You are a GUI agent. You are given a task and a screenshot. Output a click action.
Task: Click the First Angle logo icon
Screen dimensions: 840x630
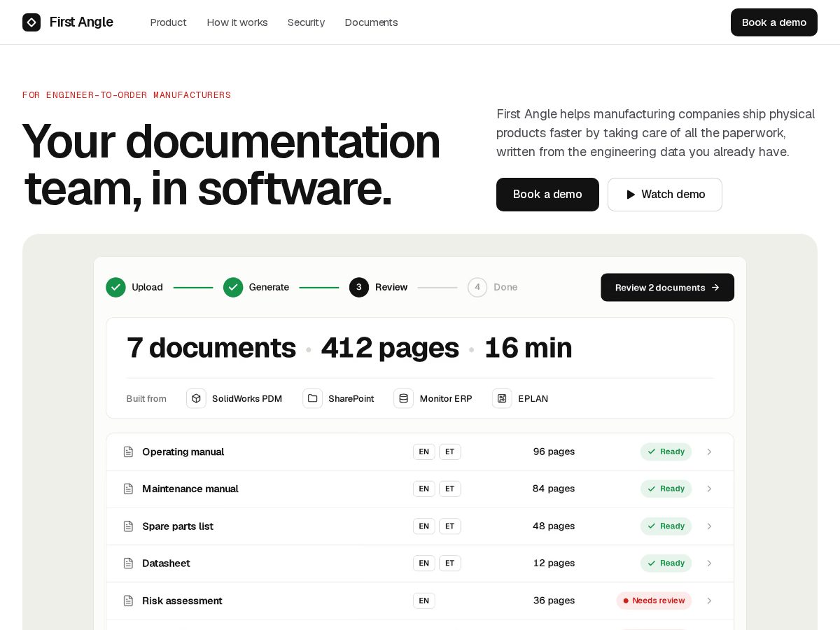(31, 22)
